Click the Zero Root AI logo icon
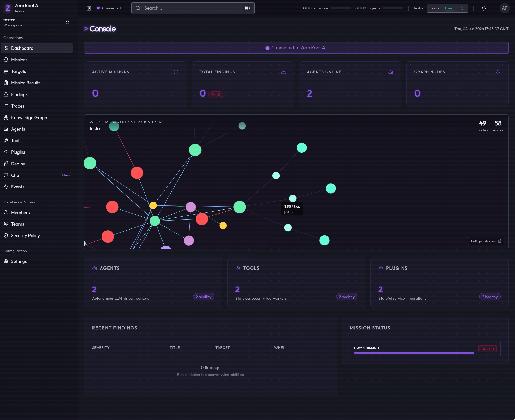This screenshot has width=515, height=420. (x=8, y=8)
